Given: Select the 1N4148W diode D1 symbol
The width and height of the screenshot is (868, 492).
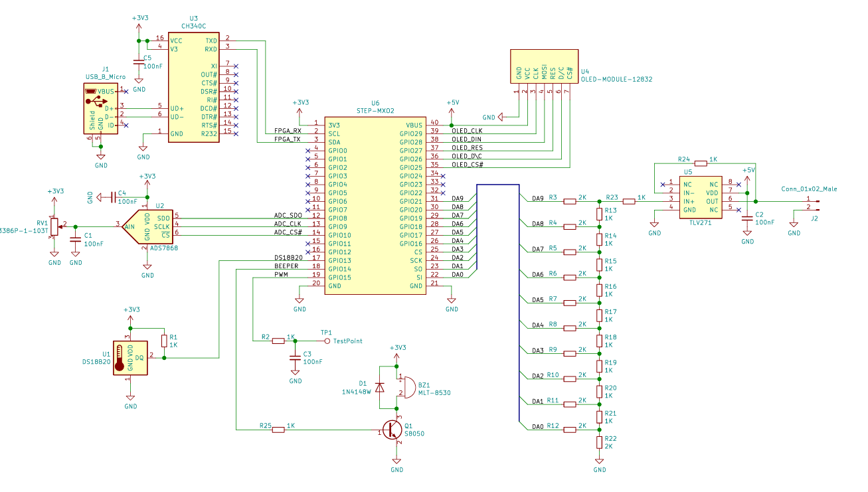Looking at the screenshot, I should pyautogui.click(x=379, y=386).
